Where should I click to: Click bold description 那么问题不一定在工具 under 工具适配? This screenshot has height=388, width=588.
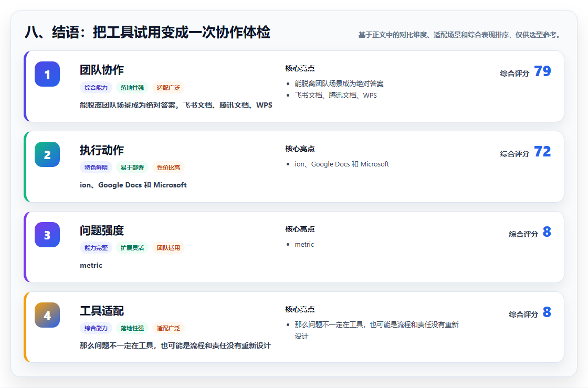175,345
